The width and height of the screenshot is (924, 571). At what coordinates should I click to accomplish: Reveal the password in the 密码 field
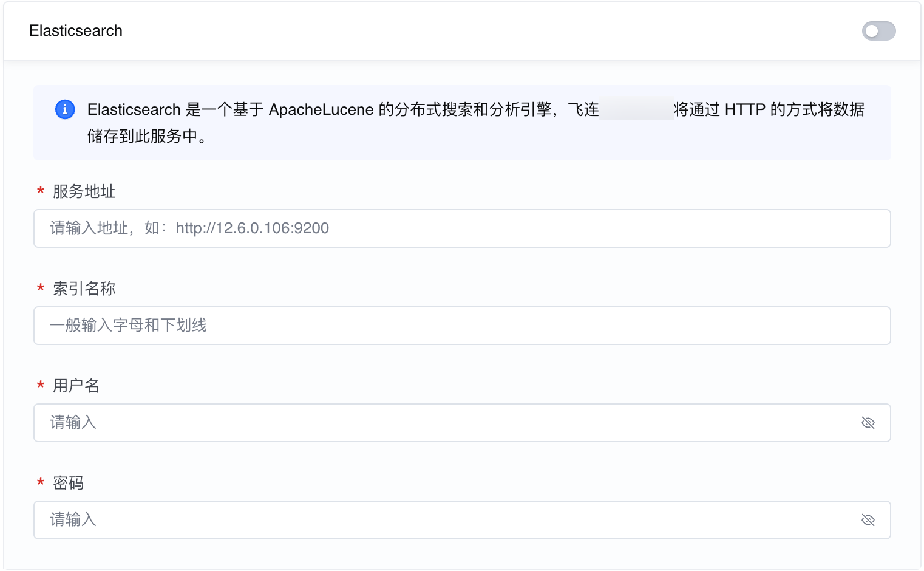[x=868, y=520]
